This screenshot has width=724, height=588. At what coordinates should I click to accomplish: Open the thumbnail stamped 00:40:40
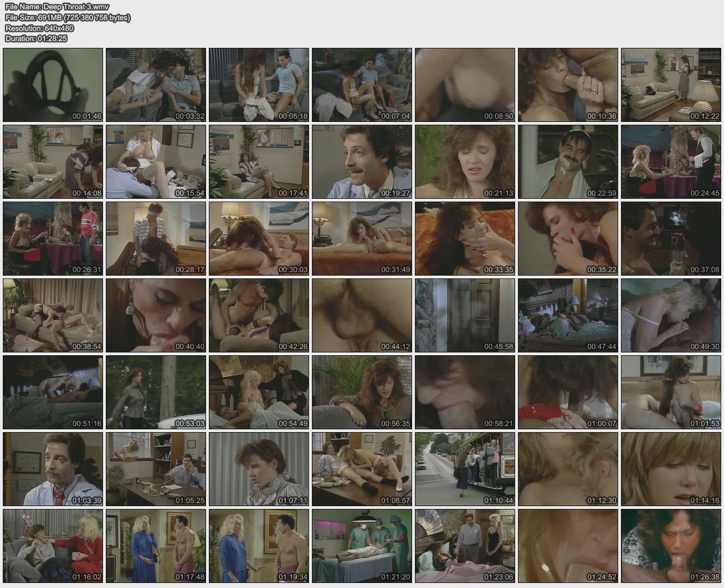pos(156,315)
